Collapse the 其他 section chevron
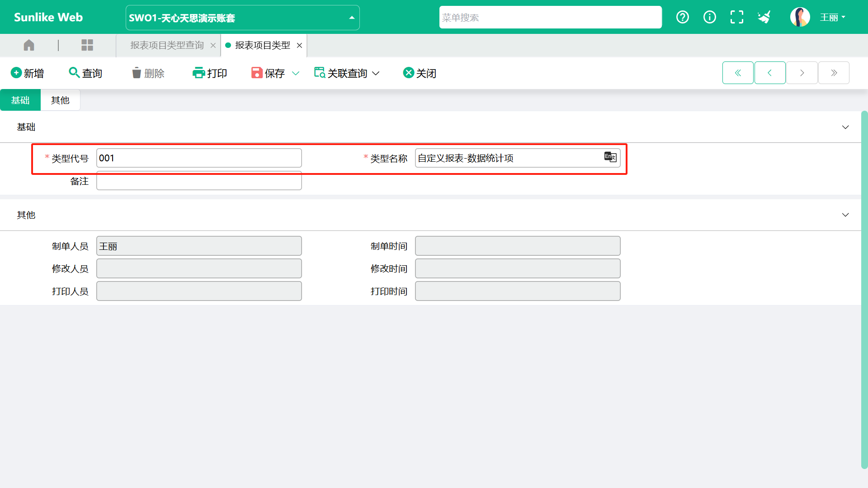The height and width of the screenshot is (488, 868). click(845, 215)
